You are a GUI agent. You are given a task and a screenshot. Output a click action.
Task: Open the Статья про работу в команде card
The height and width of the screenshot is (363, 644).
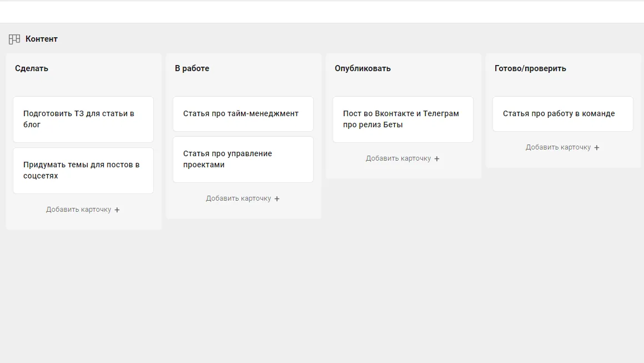[562, 113]
